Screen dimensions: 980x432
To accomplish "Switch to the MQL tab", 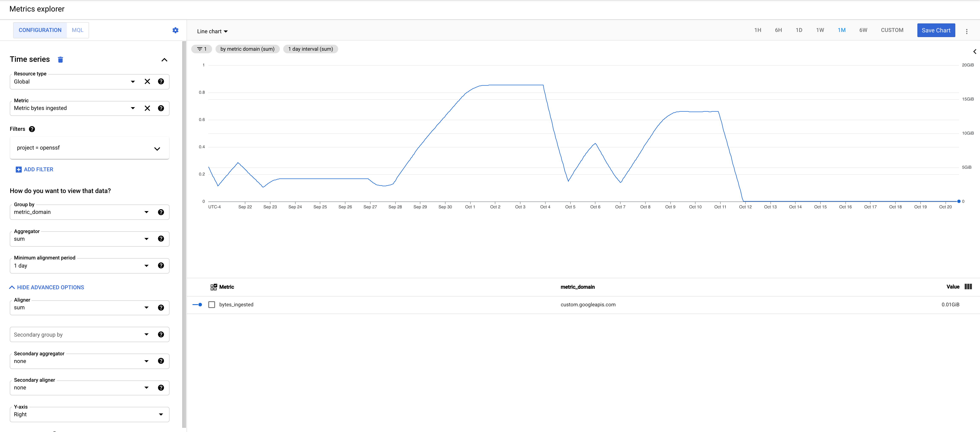I will 77,30.
